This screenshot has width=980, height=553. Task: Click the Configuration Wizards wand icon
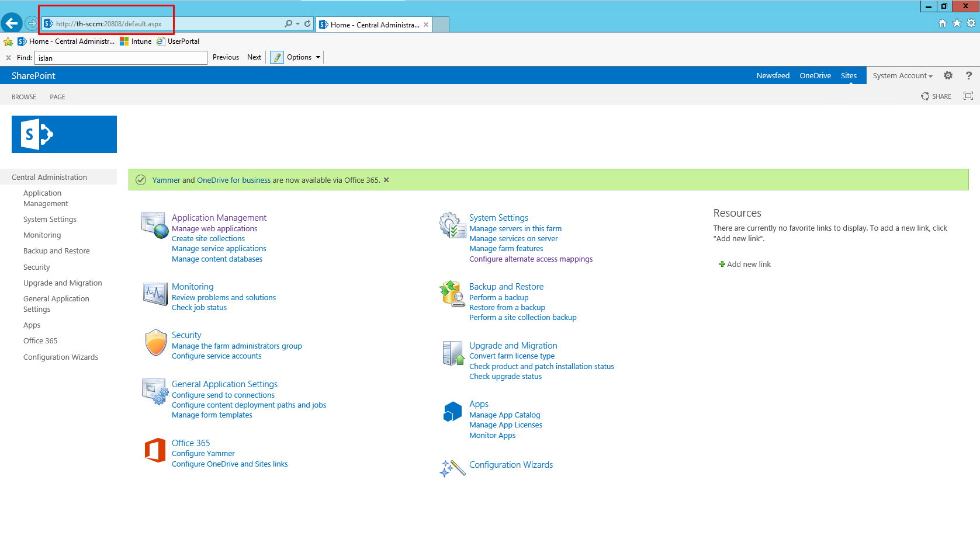point(452,468)
